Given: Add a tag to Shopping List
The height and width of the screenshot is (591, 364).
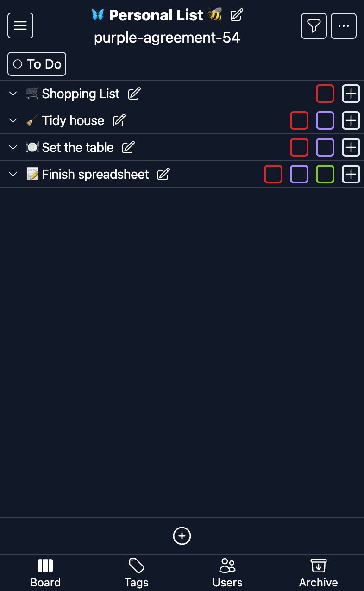Looking at the screenshot, I should tap(351, 94).
